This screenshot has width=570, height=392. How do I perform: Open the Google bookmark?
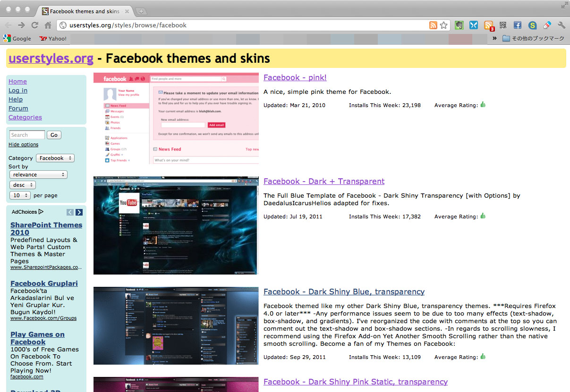point(17,39)
